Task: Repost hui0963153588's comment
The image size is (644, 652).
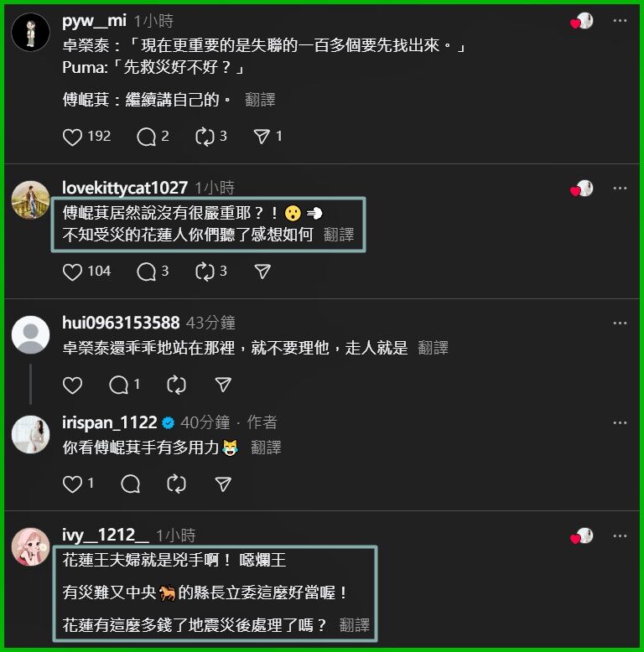Action: coord(176,385)
